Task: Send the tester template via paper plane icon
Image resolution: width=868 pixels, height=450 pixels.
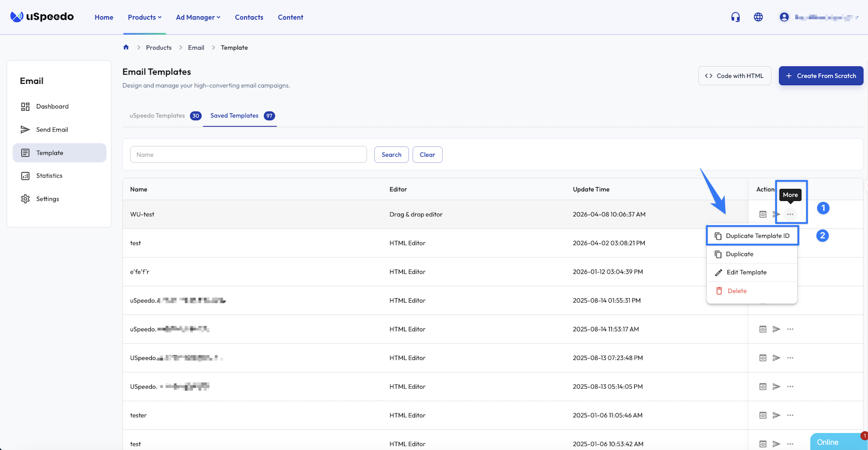Action: coord(776,415)
